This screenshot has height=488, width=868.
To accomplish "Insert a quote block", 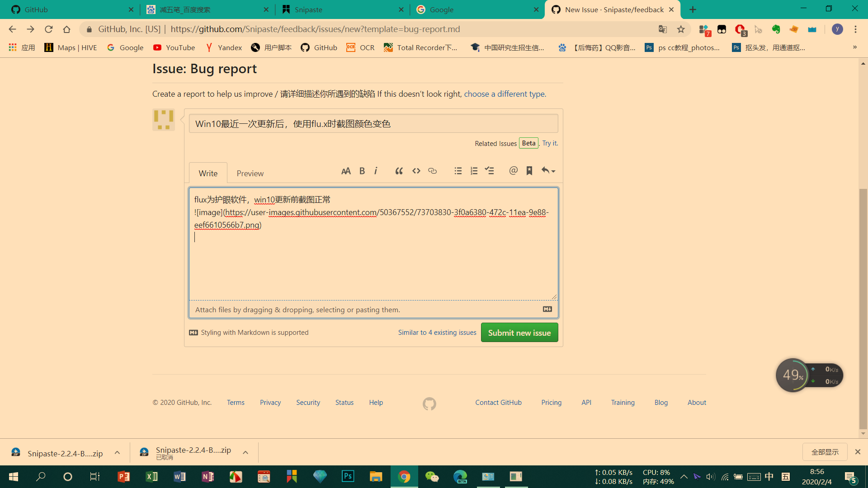I will click(399, 171).
